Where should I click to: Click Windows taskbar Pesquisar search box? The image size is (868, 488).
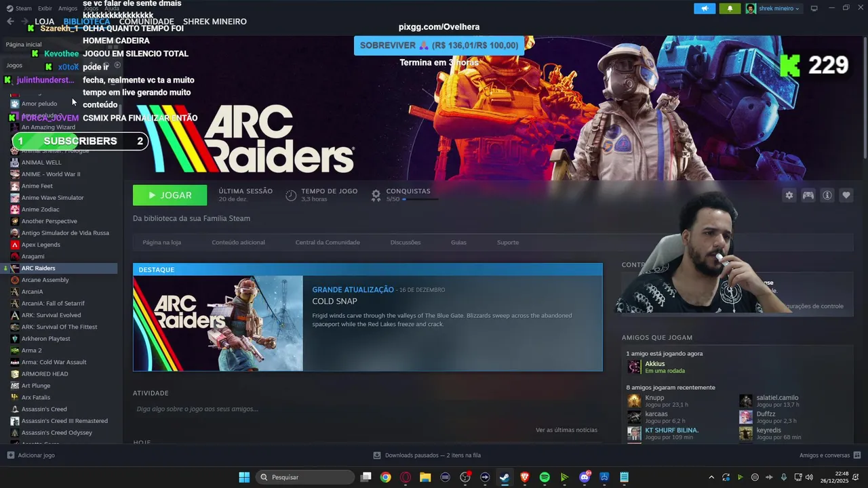click(305, 477)
